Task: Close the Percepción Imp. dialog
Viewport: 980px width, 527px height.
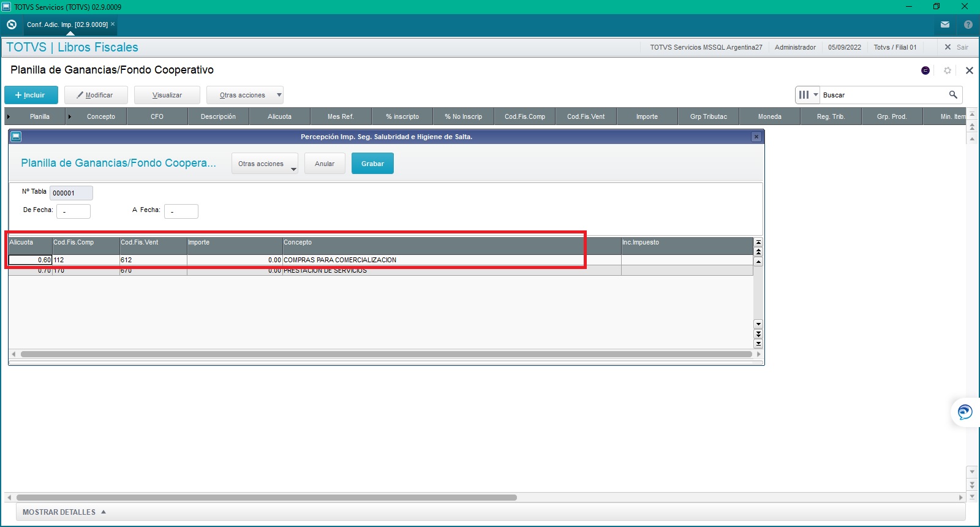Action: [x=756, y=137]
